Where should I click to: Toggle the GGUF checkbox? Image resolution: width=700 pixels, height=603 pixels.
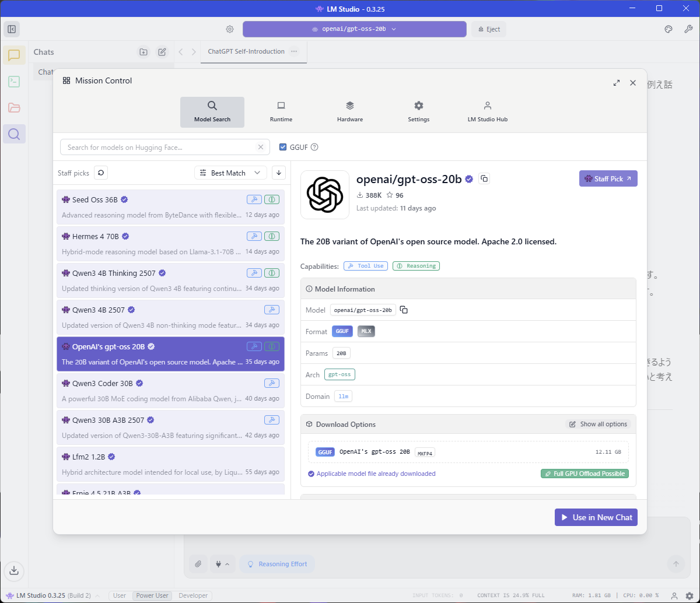coord(283,148)
